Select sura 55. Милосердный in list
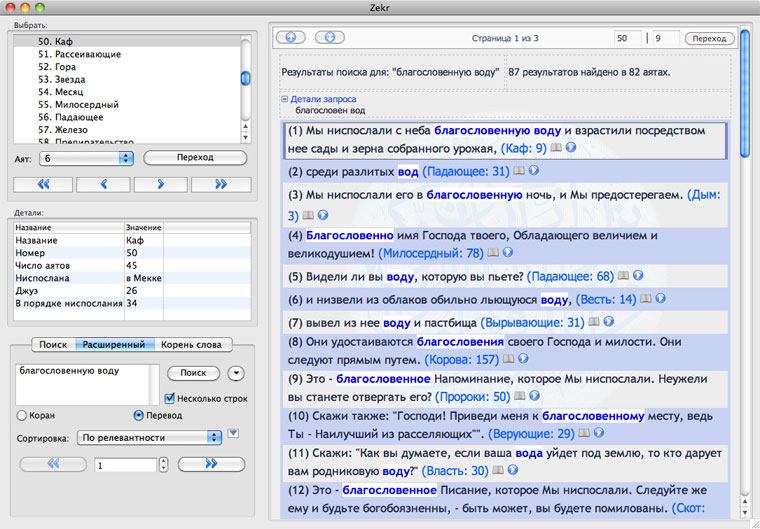This screenshot has height=529, width=760. coord(127,105)
